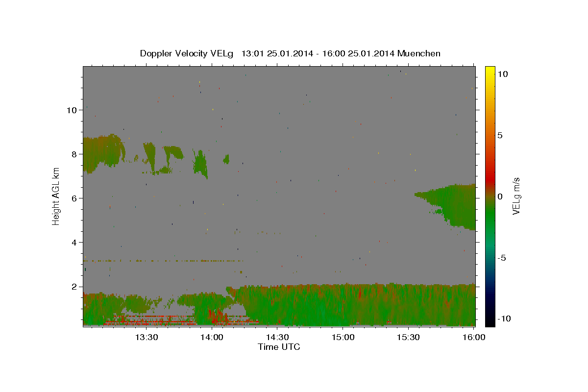Screen dimensions: 588x392
Task: Click the '15:30' time tick label
Action: click(409, 338)
